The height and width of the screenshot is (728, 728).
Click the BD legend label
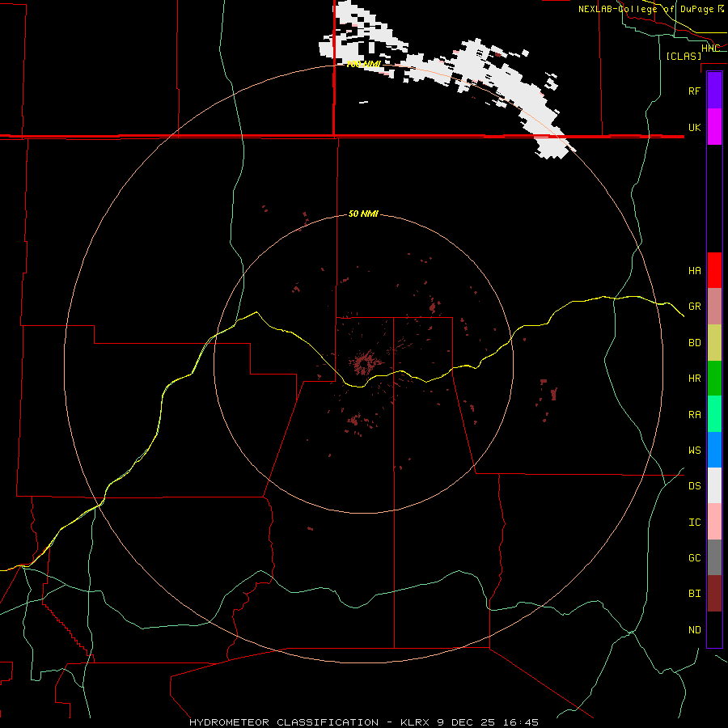694,343
